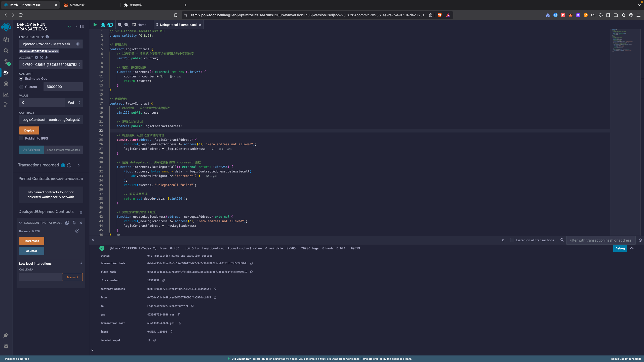644x362 pixels.
Task: Open the Account selection dropdown
Action: coord(51,65)
